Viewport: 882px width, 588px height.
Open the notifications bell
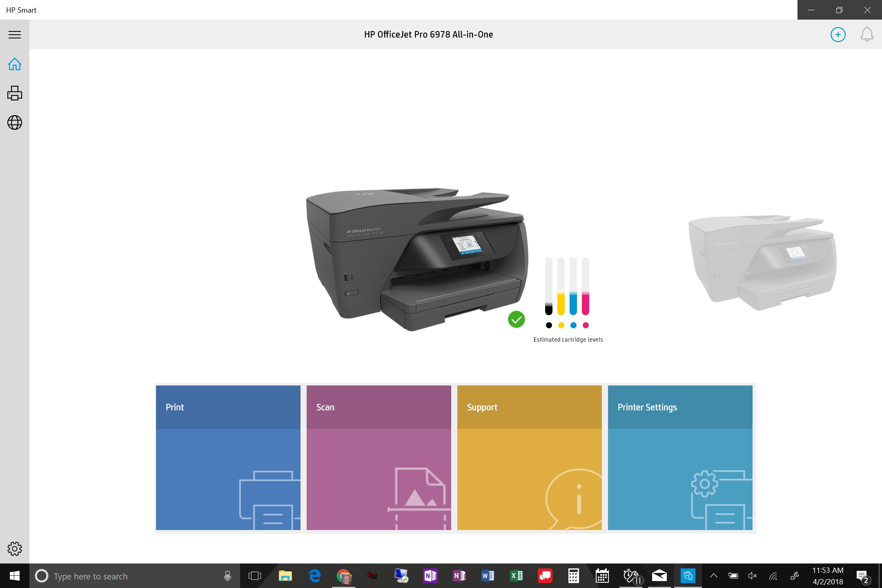tap(867, 35)
